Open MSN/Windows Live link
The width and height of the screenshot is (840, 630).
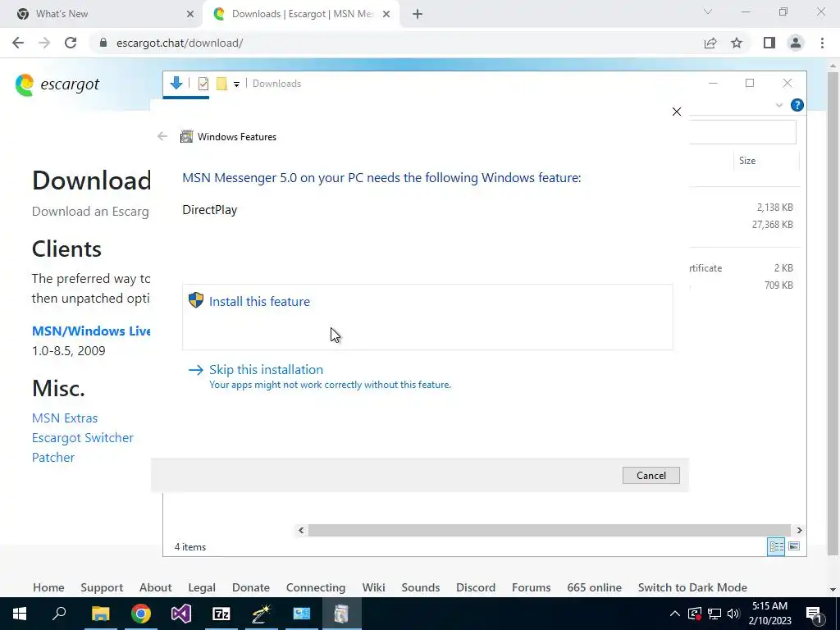[x=91, y=331]
